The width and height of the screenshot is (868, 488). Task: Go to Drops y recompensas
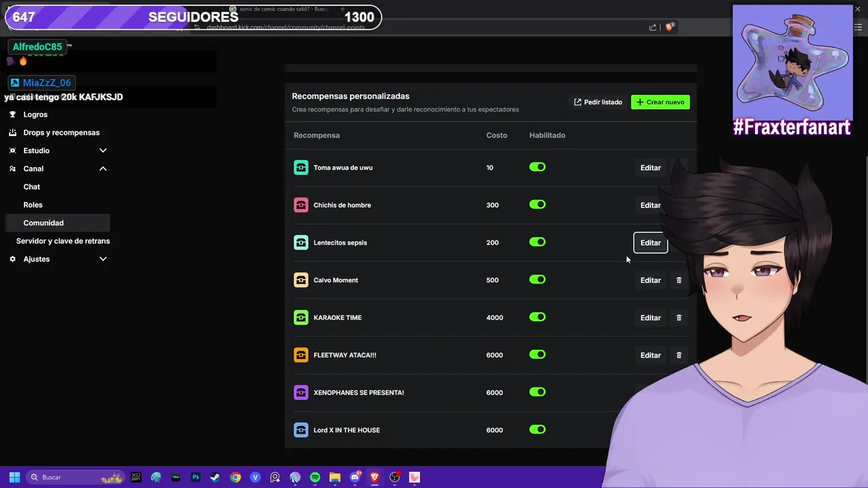[61, 132]
